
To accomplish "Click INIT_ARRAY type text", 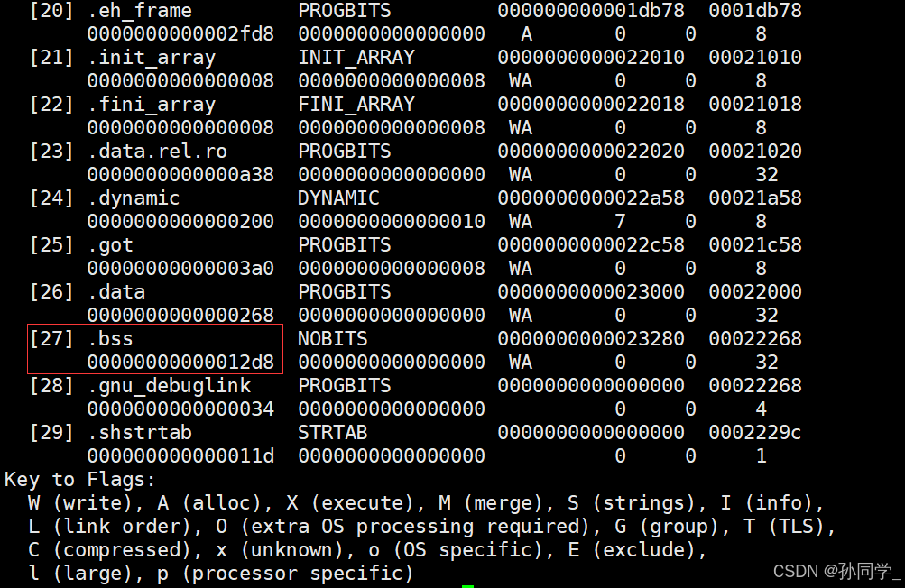I will click(356, 57).
